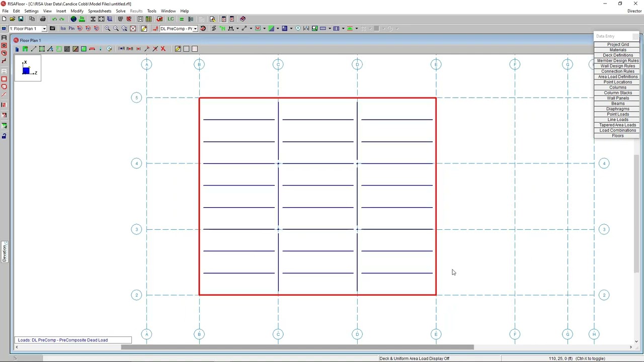The image size is (644, 362).
Task: Toggle the circled A project grid display
Action: [x=298, y=29]
